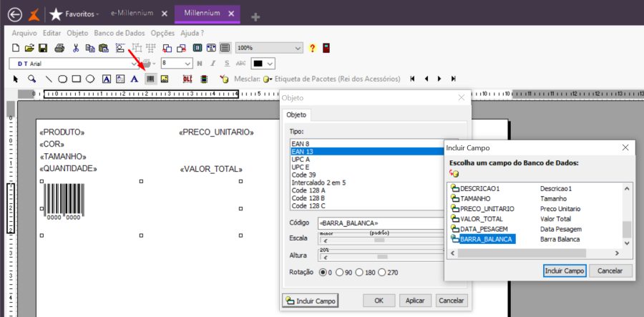Print the label using the printer icon
The width and height of the screenshot is (644, 317).
coord(59,49)
